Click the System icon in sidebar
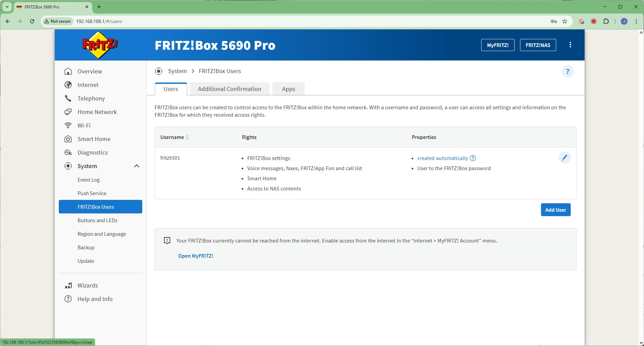This screenshot has height=346, width=644. (68, 166)
